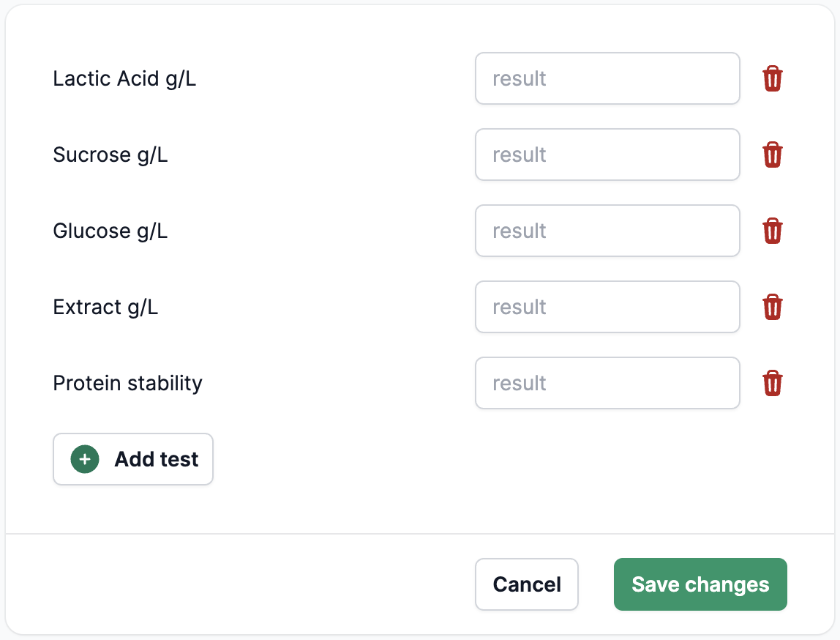
Task: Click the trash icon beside Glucose g/L
Action: click(773, 231)
